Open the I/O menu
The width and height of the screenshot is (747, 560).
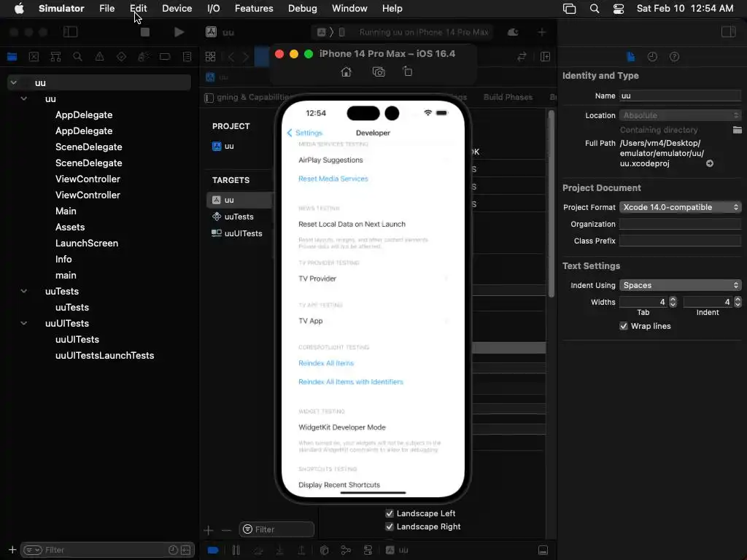pos(214,8)
